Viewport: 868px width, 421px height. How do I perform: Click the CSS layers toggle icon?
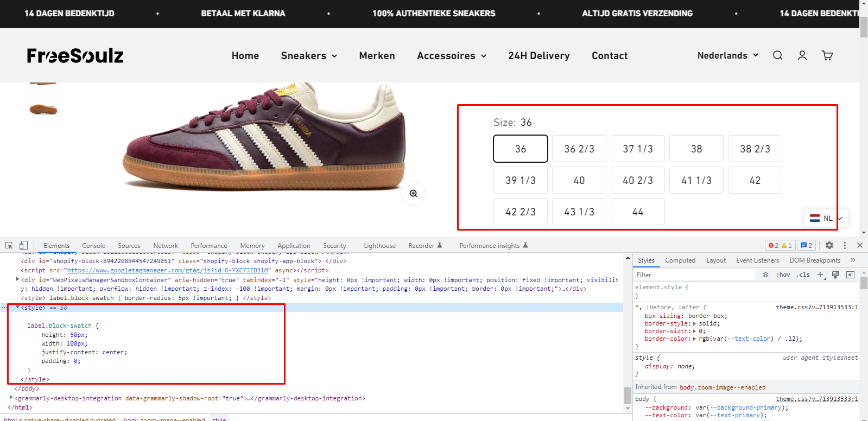[x=765, y=275]
